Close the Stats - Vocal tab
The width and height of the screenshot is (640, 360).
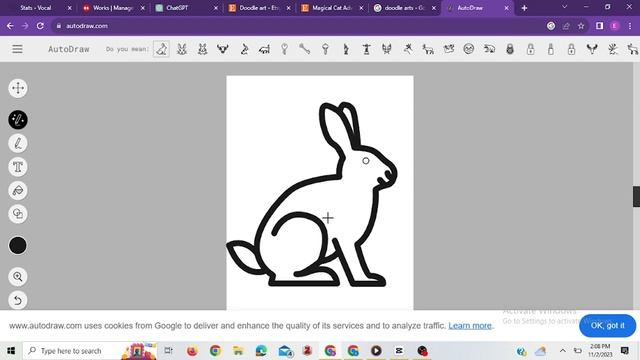click(69, 8)
